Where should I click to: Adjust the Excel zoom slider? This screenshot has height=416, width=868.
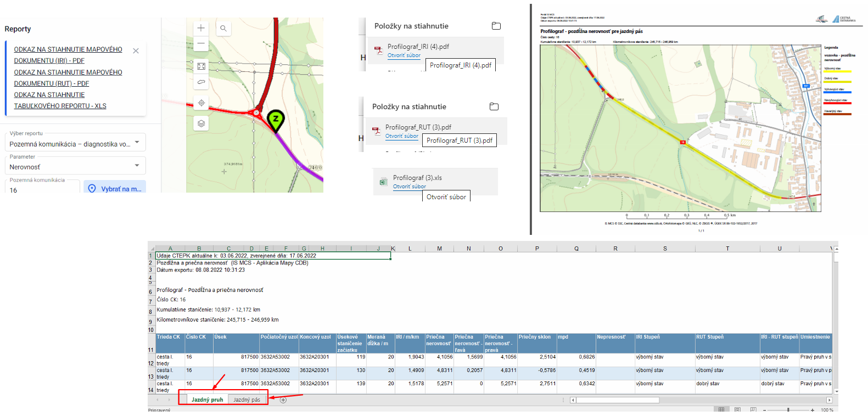(x=788, y=410)
